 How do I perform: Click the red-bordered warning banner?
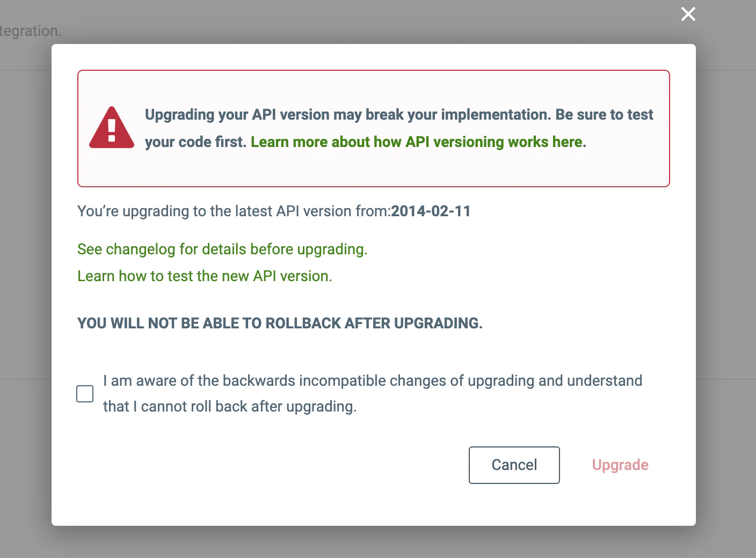click(373, 128)
